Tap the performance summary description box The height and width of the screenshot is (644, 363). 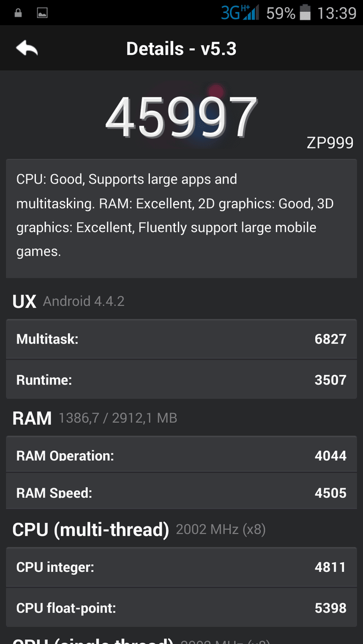point(181,218)
